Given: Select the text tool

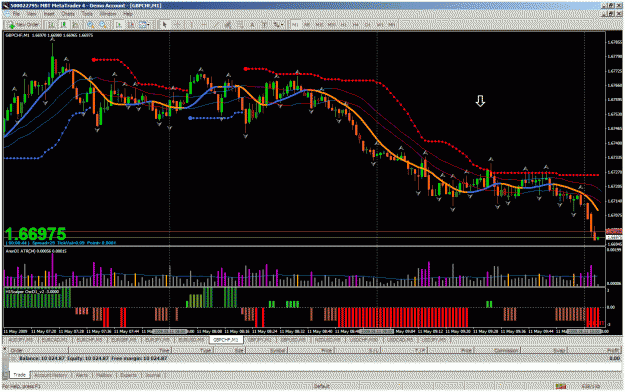Looking at the screenshot, I should point(252,25).
